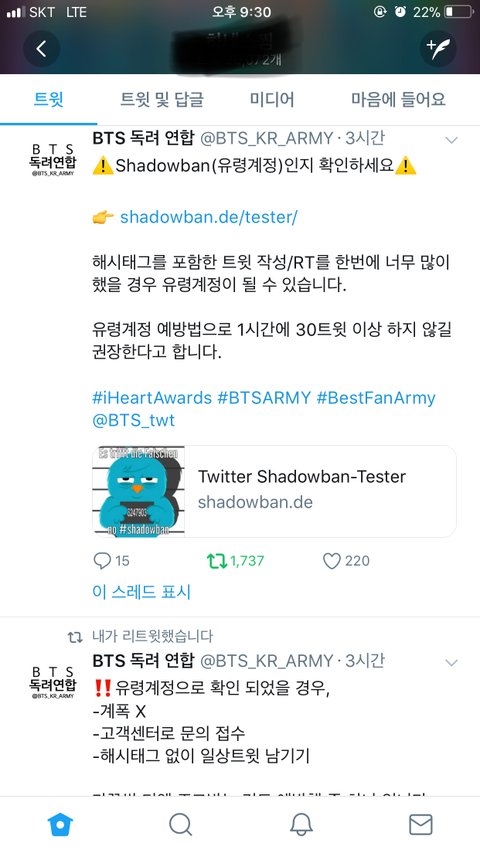The image size is (480, 853).
Task: Open Messages envelope in bottom bar
Action: pos(420,825)
